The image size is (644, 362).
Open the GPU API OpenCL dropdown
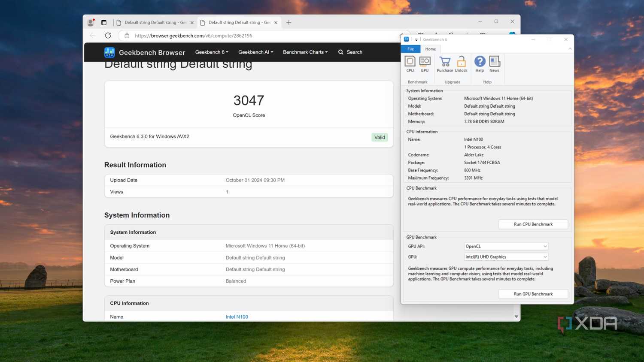pyautogui.click(x=506, y=246)
